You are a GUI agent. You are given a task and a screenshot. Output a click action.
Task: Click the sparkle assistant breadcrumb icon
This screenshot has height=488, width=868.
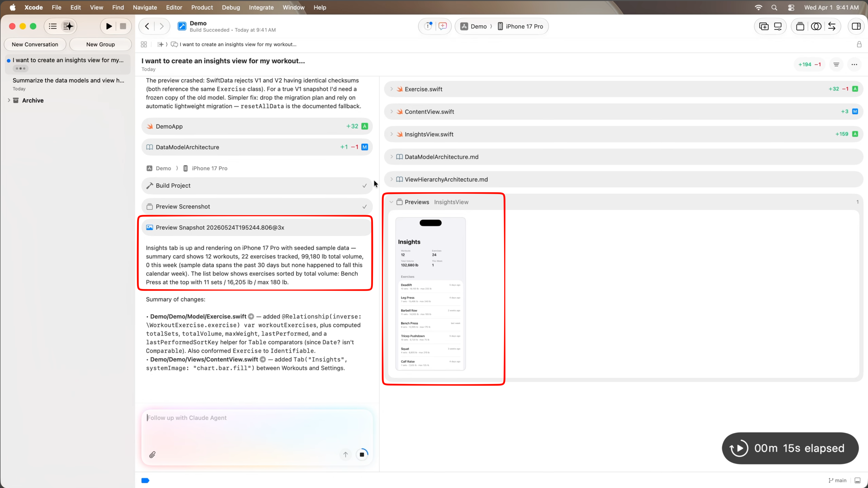click(x=161, y=45)
